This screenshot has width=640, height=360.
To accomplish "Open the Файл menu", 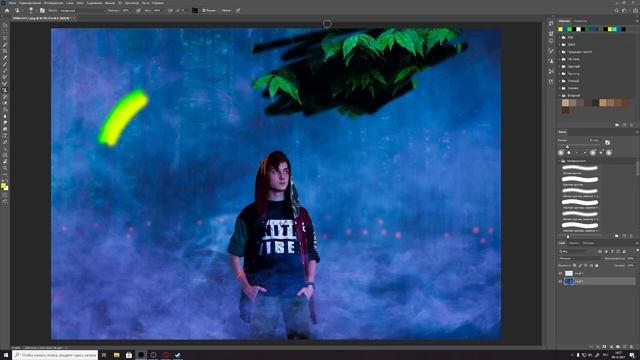I will click(x=12, y=3).
